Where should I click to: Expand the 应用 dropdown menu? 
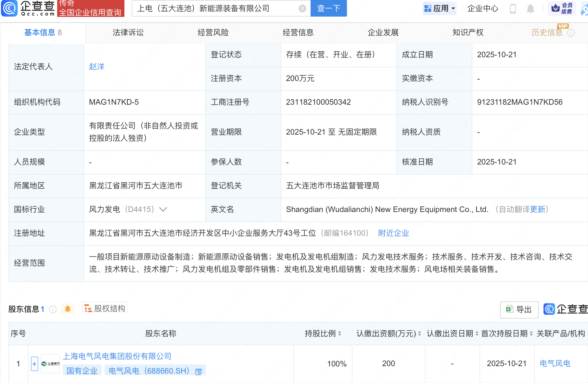440,8
